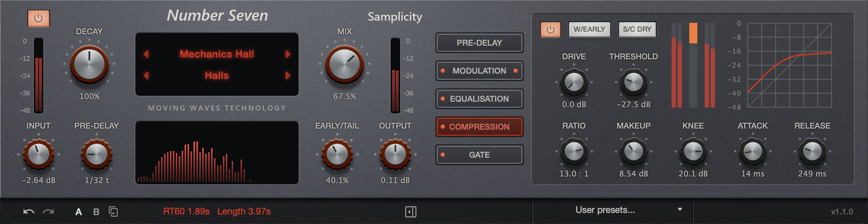Go to the next preset after Mechanics Hall
Viewport: 868px width, 224px height.
288,54
